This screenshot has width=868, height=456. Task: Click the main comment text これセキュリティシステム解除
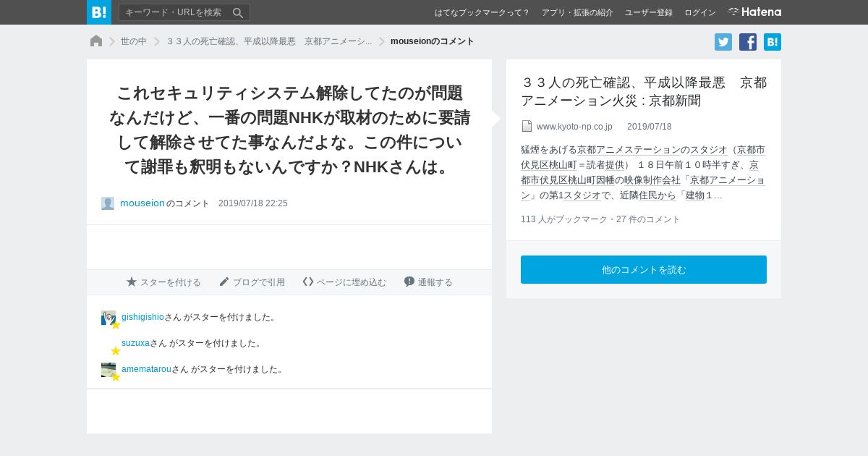click(289, 130)
